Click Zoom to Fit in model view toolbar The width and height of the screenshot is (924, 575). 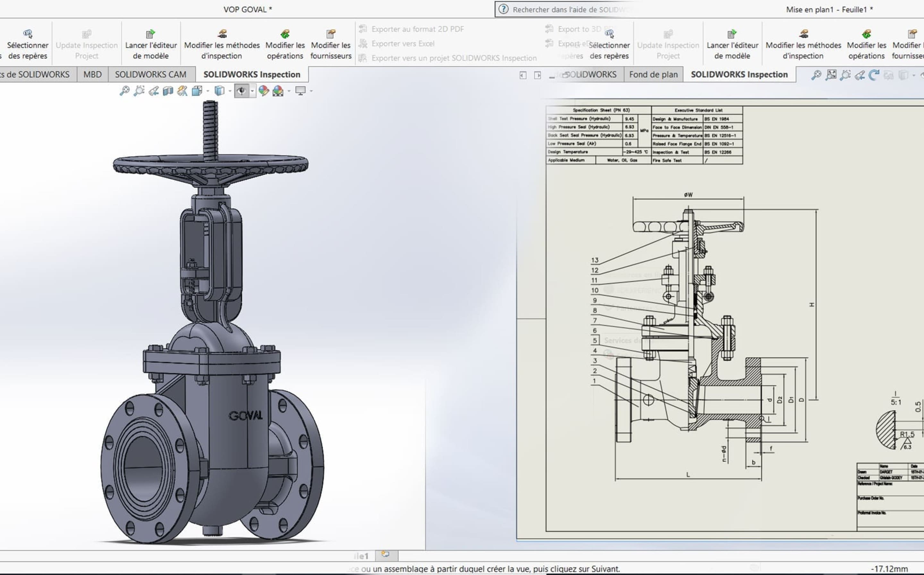124,91
